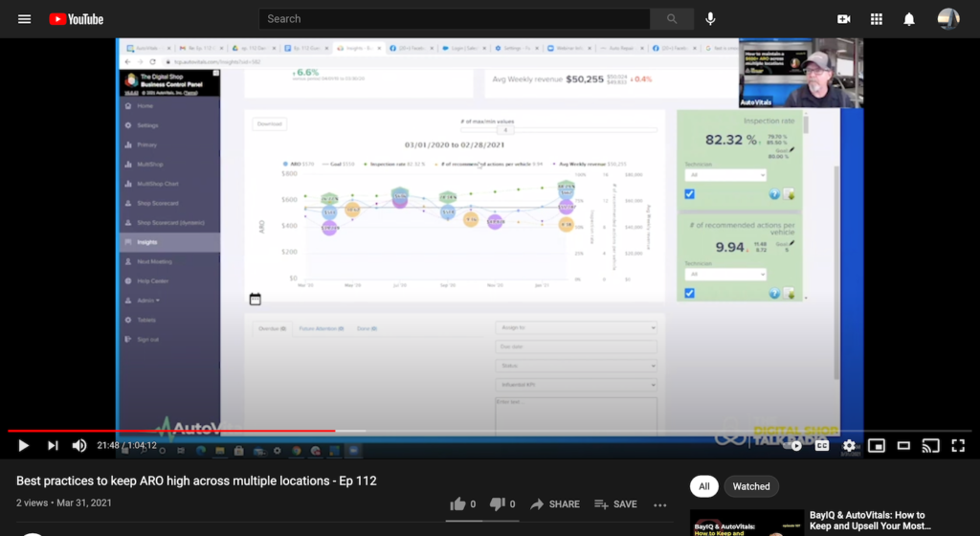Share this video
The image size is (980, 536).
tap(555, 504)
